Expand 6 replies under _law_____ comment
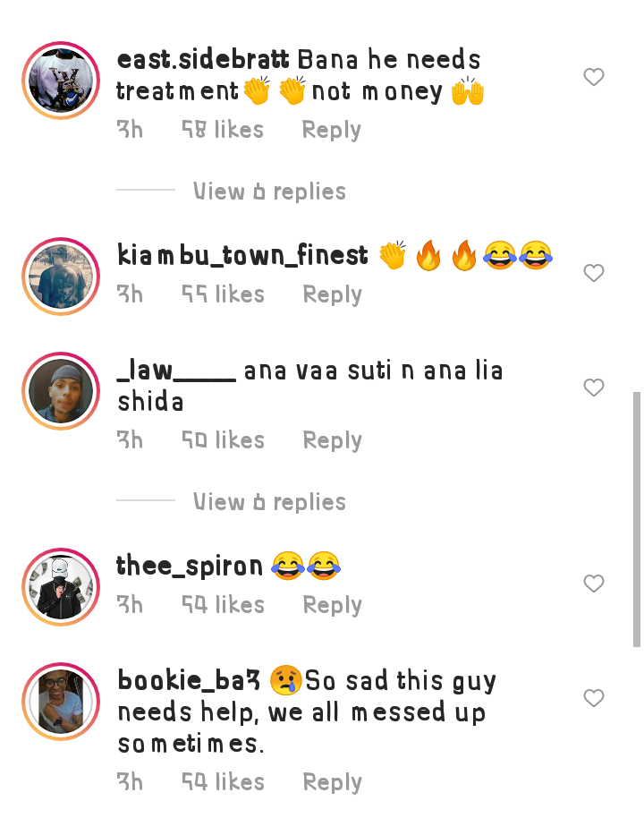 tap(269, 502)
